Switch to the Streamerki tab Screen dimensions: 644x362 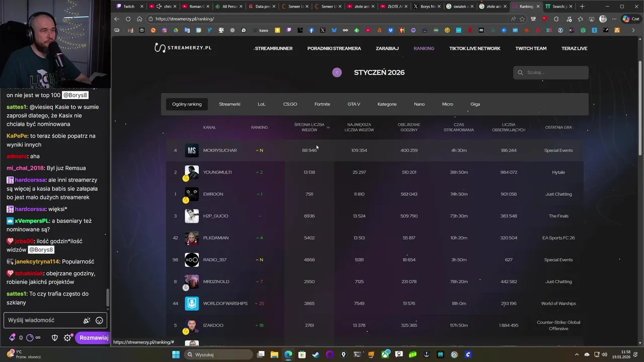(x=229, y=104)
